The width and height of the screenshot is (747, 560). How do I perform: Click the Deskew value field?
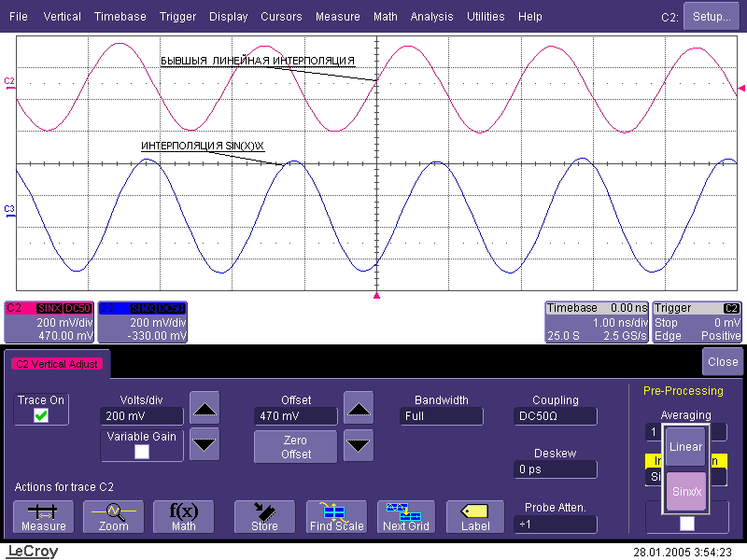[556, 469]
